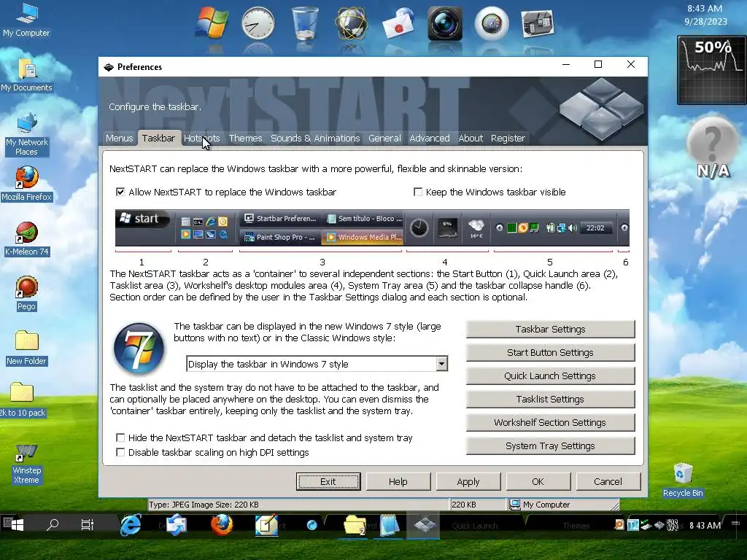Open the globe network dock icon
Image resolution: width=747 pixels, height=560 pixels.
352,23
